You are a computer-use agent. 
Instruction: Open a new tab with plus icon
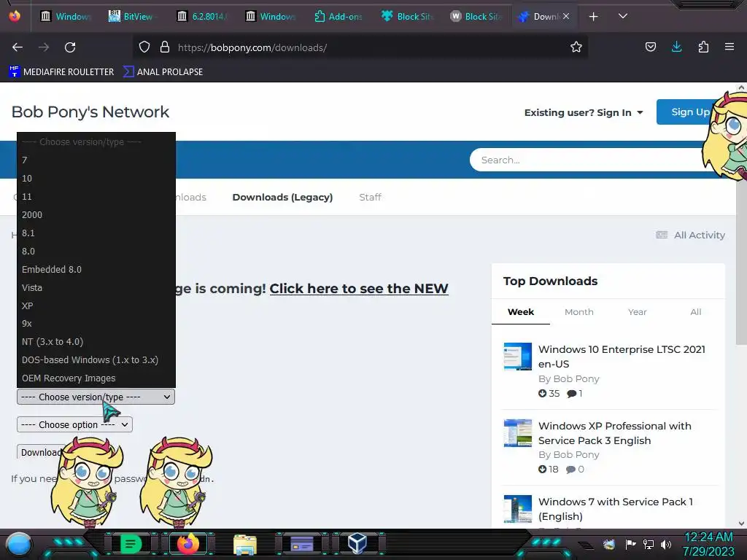[x=593, y=17]
